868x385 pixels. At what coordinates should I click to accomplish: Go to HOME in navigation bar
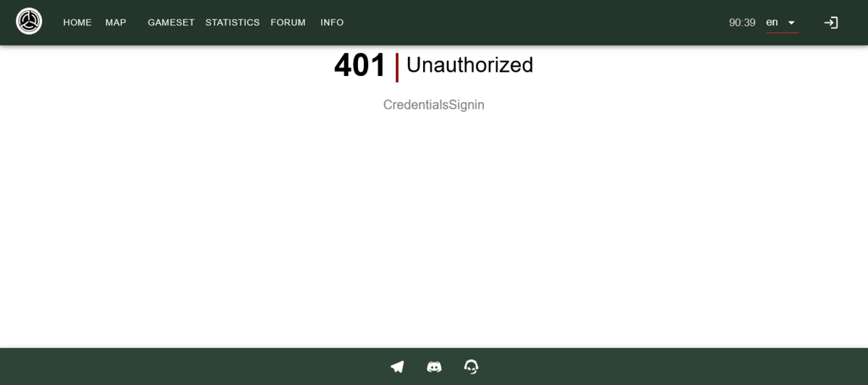coord(77,22)
